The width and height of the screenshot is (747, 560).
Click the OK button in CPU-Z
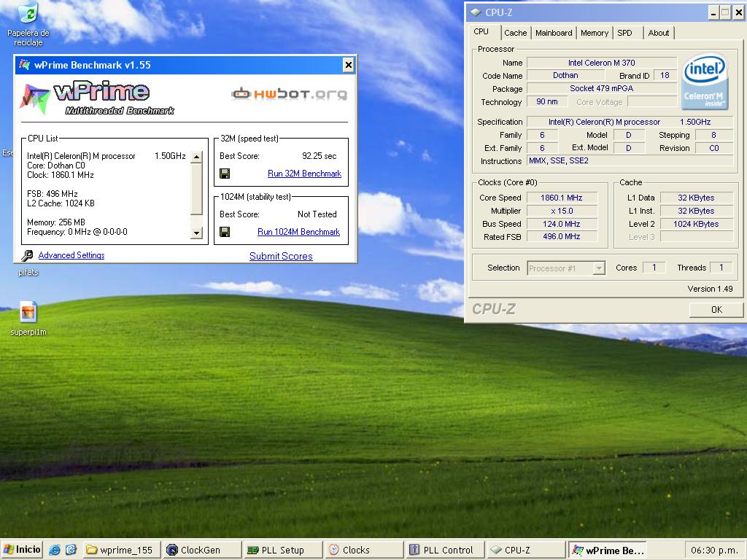point(716,309)
